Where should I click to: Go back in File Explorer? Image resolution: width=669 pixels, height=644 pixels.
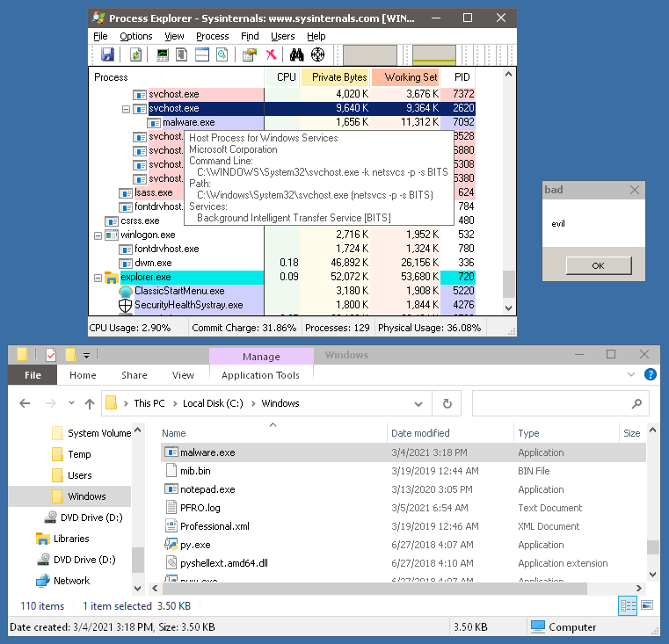point(25,403)
